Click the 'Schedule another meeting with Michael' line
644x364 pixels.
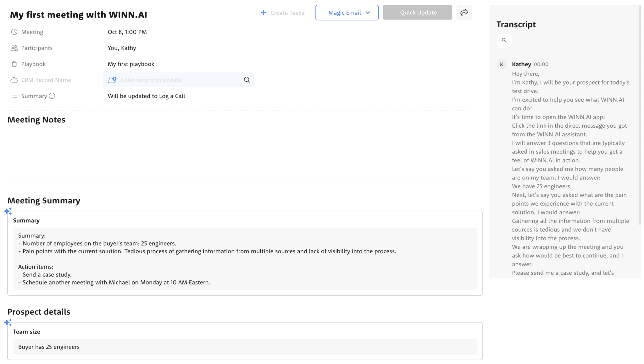[114, 282]
